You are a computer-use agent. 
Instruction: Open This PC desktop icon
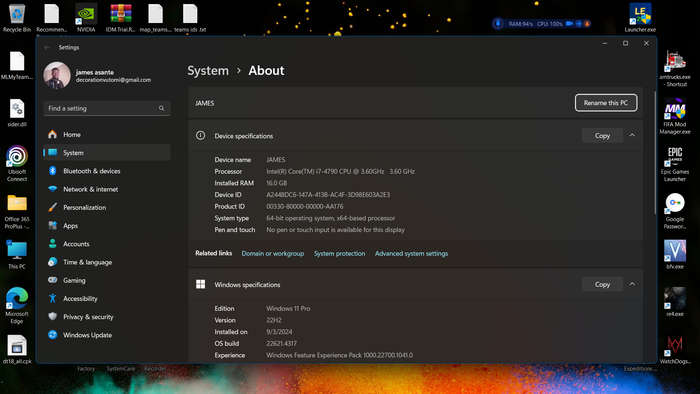(x=17, y=254)
